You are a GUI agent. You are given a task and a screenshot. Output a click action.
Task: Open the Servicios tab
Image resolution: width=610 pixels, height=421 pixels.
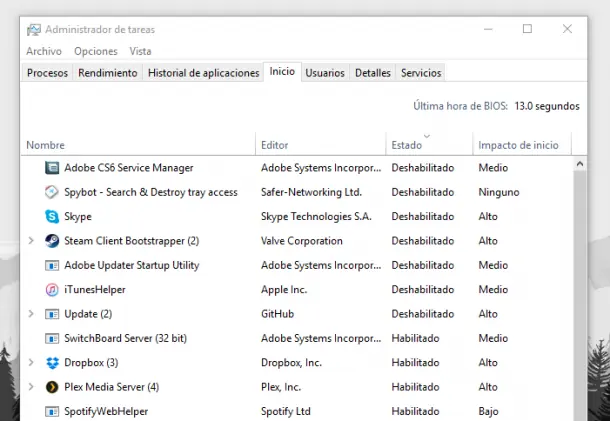[421, 73]
